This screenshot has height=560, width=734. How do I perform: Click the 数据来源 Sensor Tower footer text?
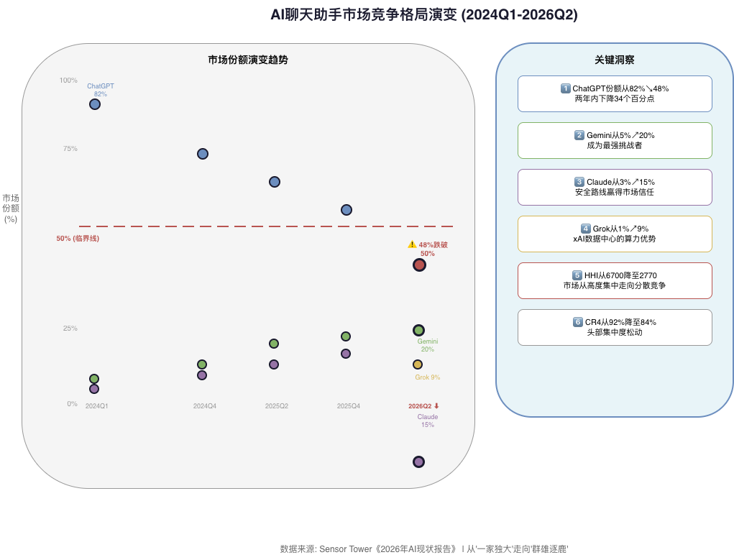pyautogui.click(x=424, y=548)
